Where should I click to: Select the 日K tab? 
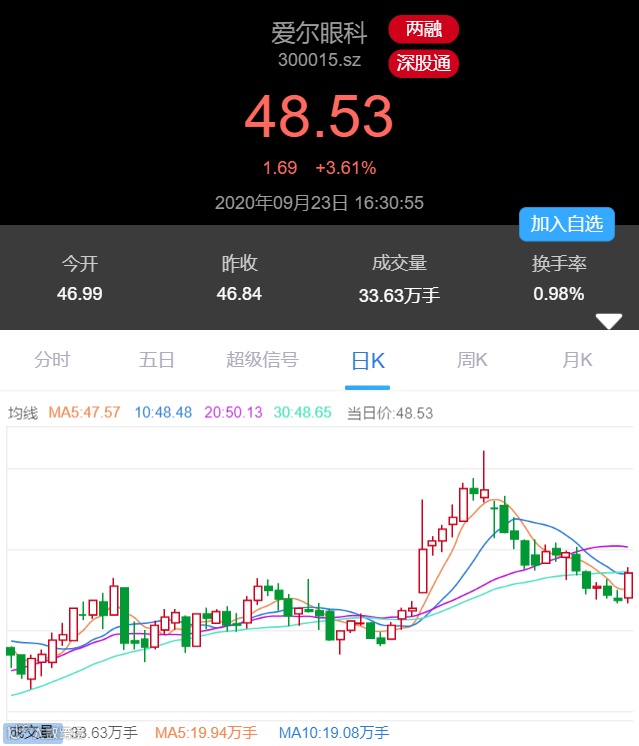click(367, 361)
